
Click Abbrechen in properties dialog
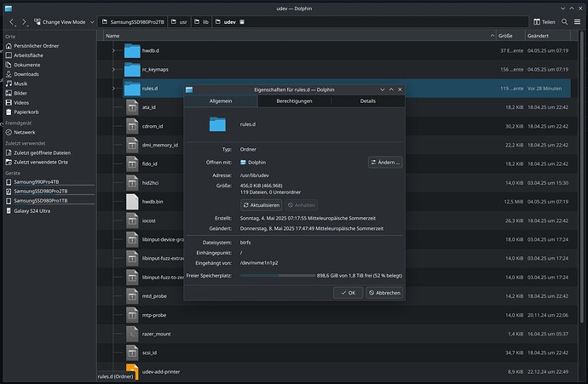point(384,293)
